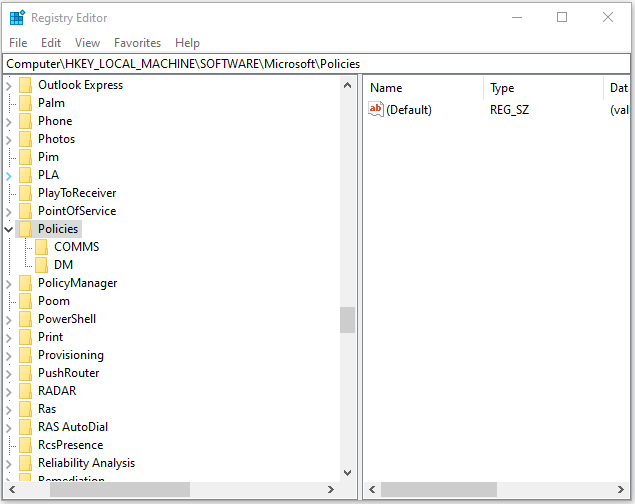Open the Favorites menu
The width and height of the screenshot is (635, 504).
(x=137, y=43)
